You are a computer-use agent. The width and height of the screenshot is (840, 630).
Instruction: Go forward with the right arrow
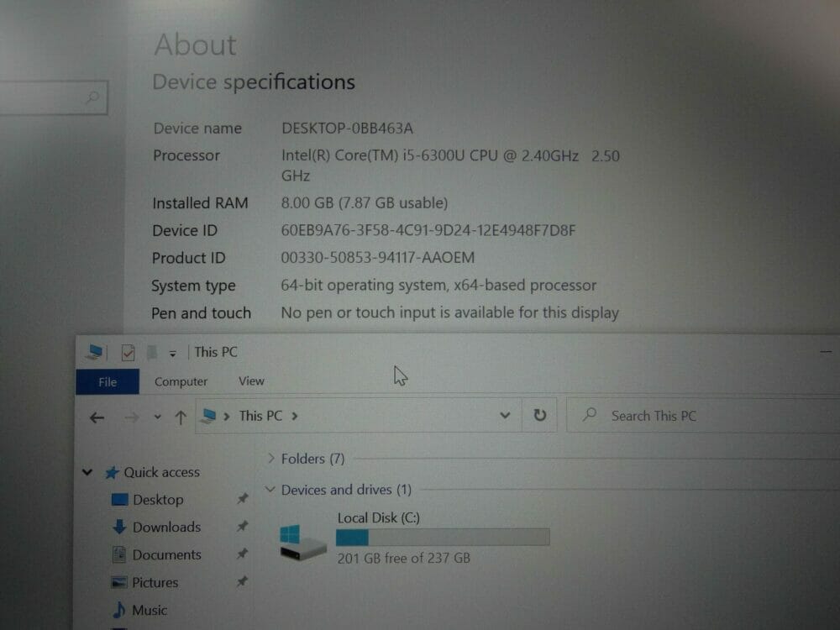coord(131,417)
